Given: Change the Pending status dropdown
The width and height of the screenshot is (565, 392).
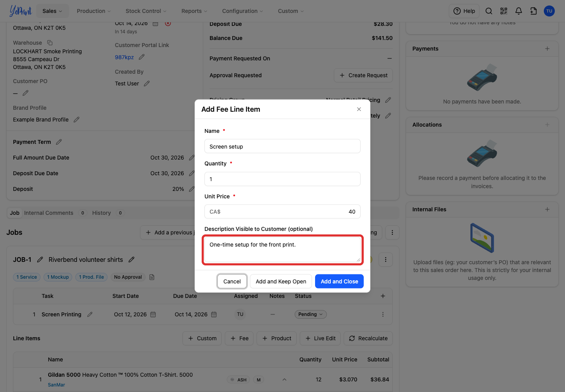Looking at the screenshot, I should click(310, 314).
